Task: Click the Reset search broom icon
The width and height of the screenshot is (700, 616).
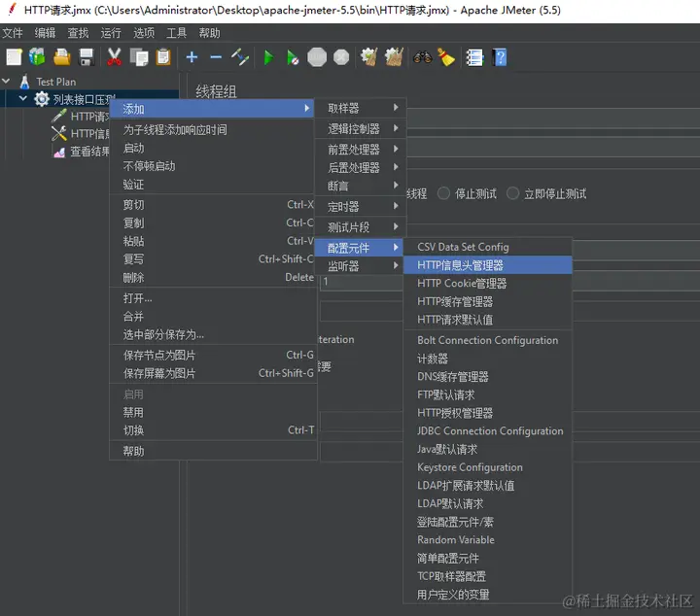Action: coord(446,57)
